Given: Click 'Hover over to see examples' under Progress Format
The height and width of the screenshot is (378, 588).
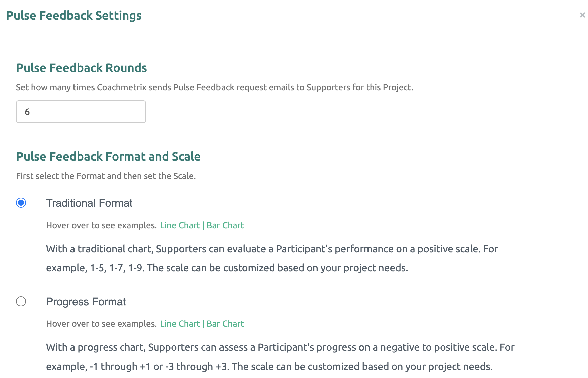Looking at the screenshot, I should [x=102, y=324].
